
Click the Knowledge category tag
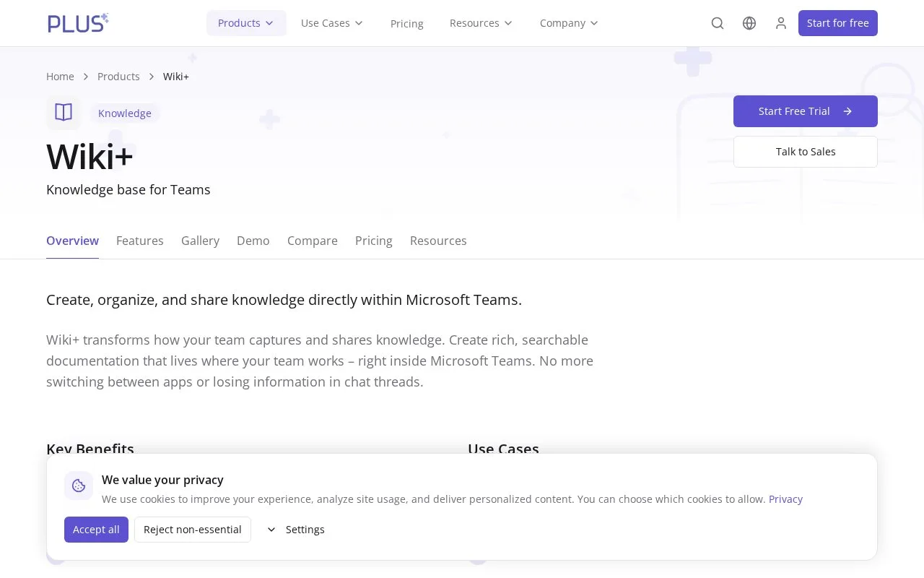(125, 113)
